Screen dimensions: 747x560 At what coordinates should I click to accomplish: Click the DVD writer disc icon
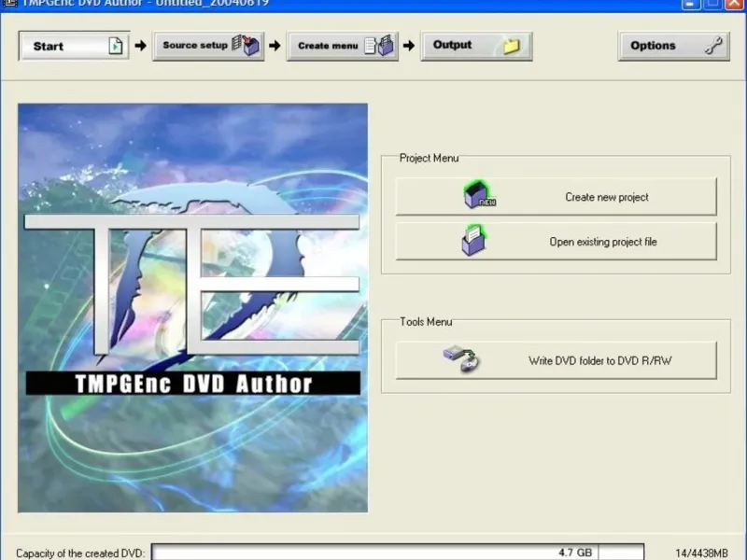tap(461, 359)
